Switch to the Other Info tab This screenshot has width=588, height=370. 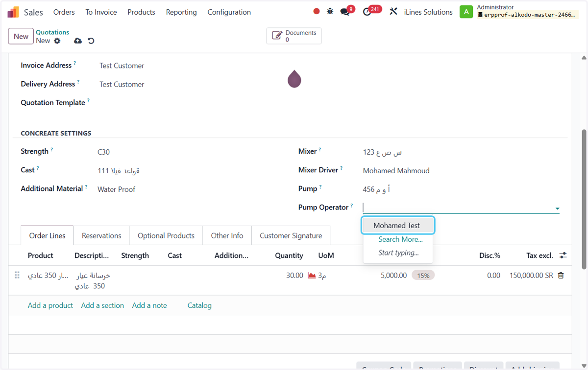tap(227, 235)
